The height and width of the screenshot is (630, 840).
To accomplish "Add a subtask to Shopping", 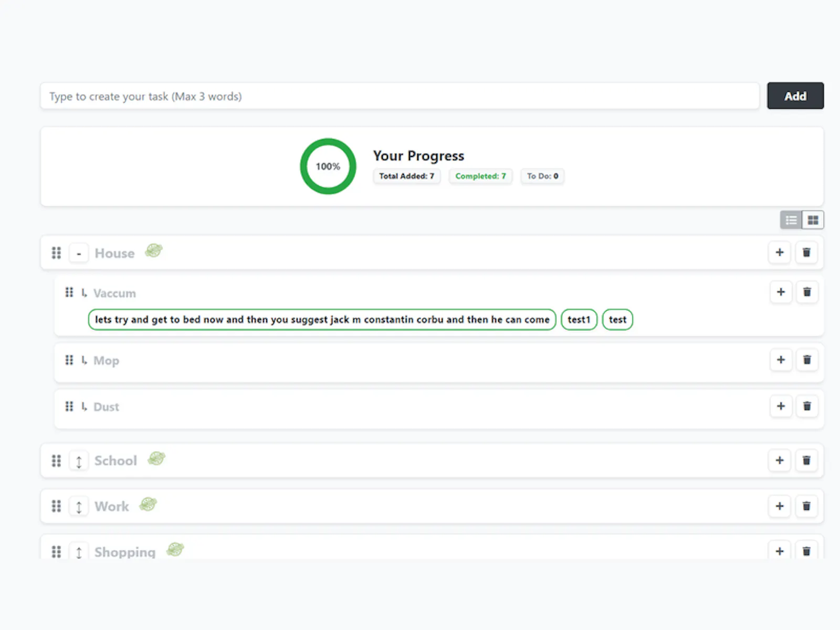I will tap(780, 551).
